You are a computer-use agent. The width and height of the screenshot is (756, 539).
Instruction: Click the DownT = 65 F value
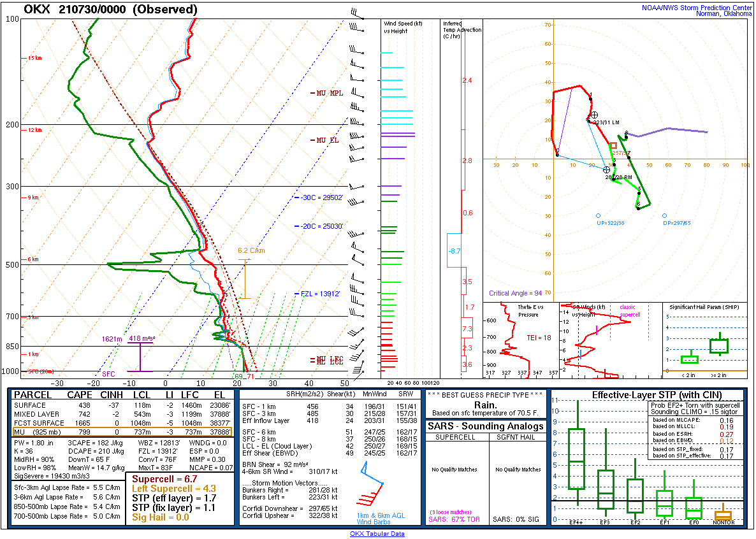point(88,459)
